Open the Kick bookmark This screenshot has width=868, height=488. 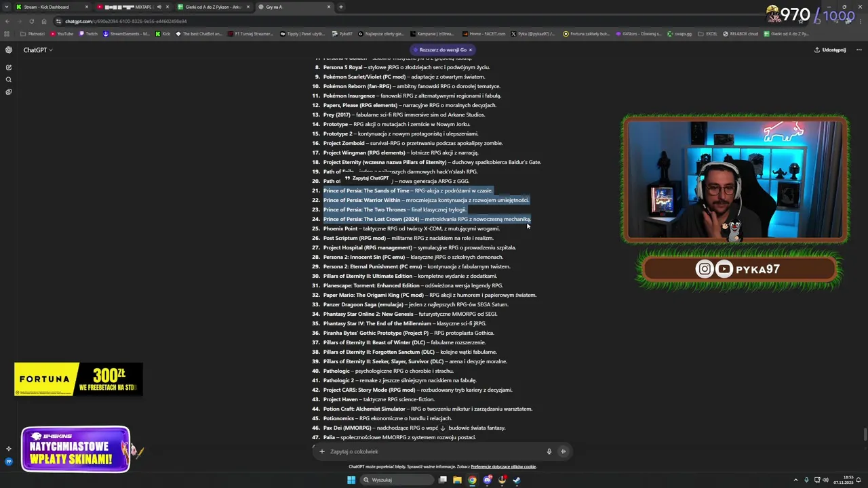click(163, 33)
